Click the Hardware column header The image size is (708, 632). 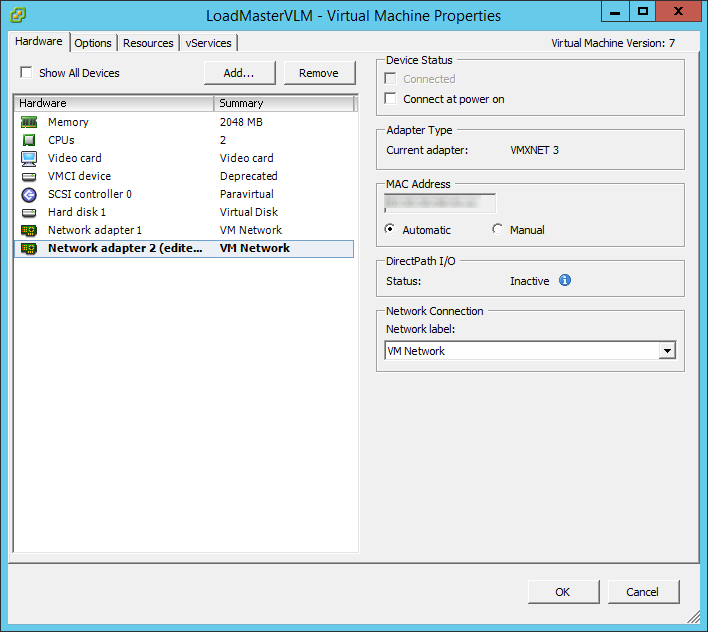pyautogui.click(x=114, y=103)
